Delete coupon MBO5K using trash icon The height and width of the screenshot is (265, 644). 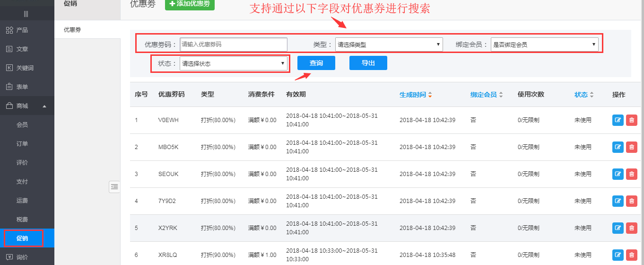point(631,147)
